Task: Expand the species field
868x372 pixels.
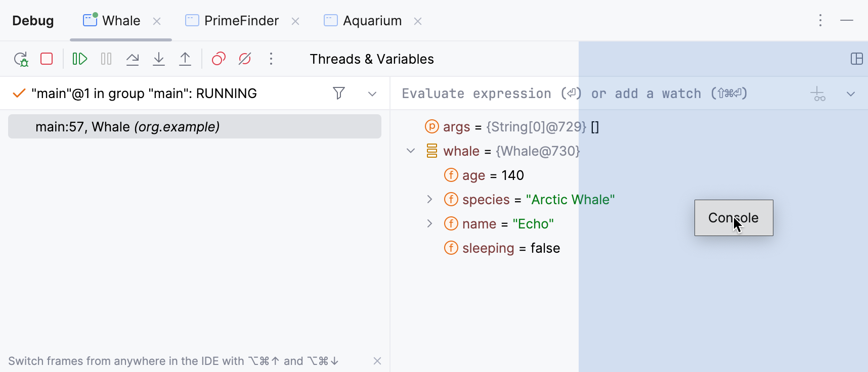Action: 429,200
